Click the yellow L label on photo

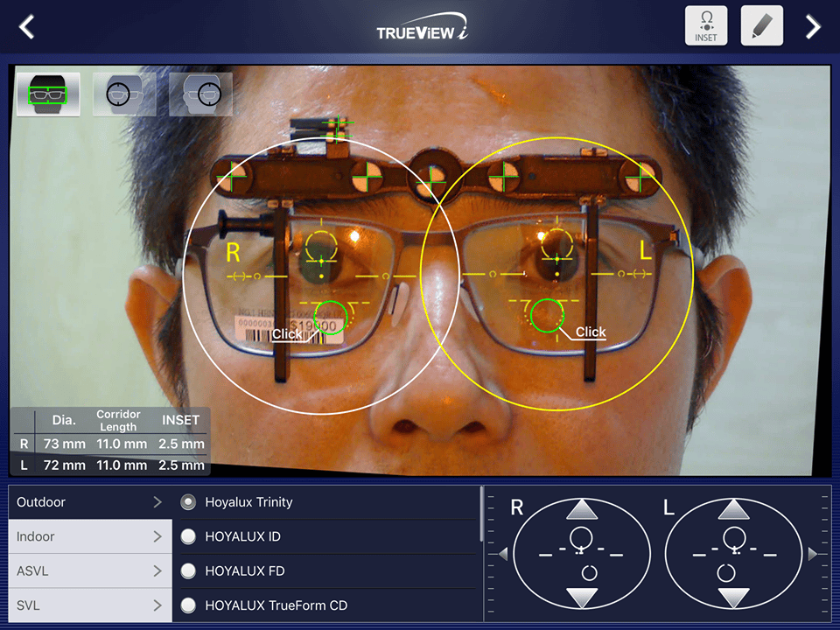646,249
